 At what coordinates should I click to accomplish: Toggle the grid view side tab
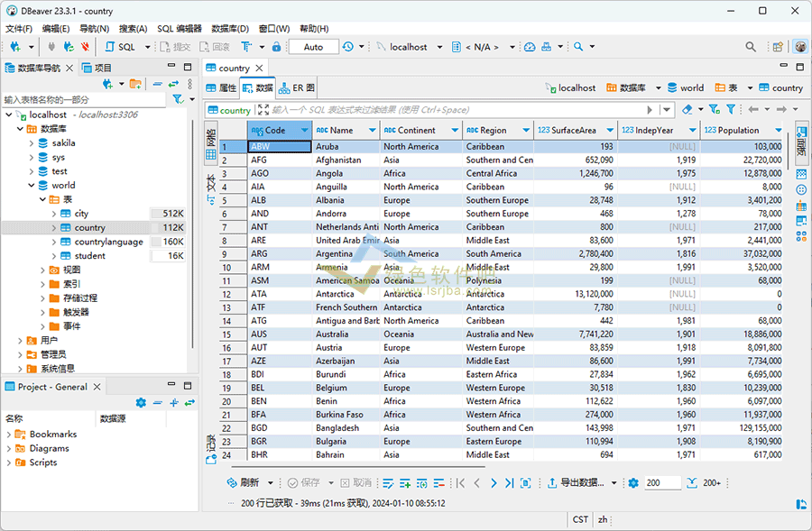[x=211, y=144]
